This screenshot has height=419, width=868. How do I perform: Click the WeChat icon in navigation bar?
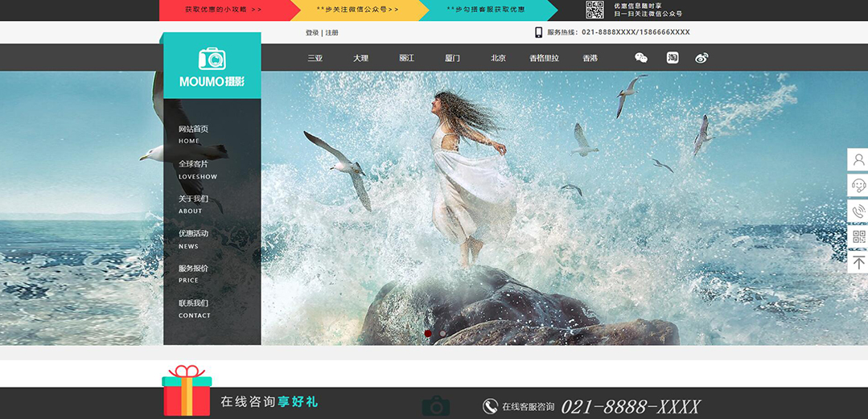(641, 58)
